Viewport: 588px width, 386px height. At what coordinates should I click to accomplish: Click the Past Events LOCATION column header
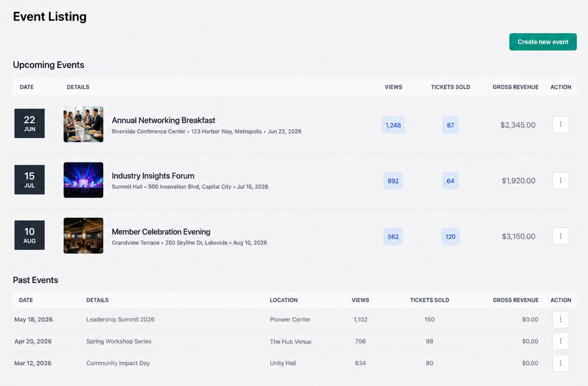tap(284, 300)
